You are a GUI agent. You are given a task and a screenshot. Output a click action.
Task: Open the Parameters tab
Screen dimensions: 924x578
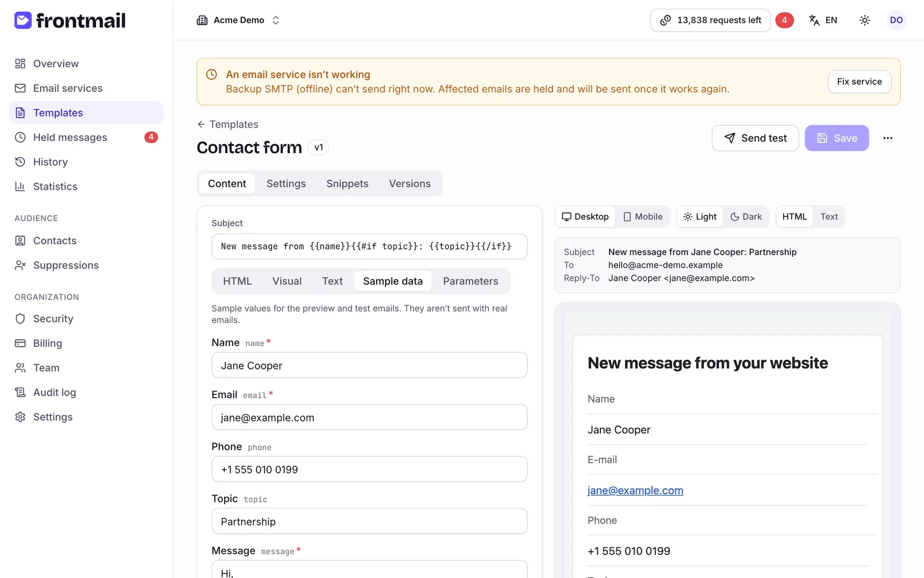(471, 281)
